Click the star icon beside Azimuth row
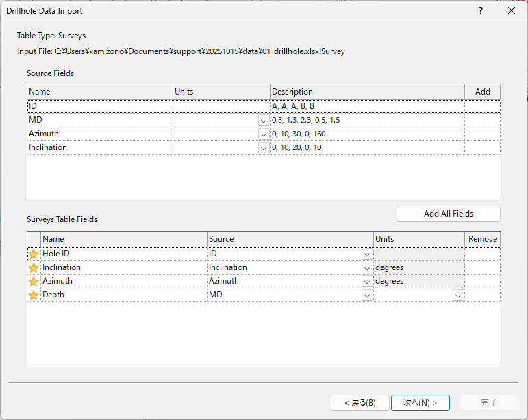The image size is (528, 420). click(x=34, y=282)
